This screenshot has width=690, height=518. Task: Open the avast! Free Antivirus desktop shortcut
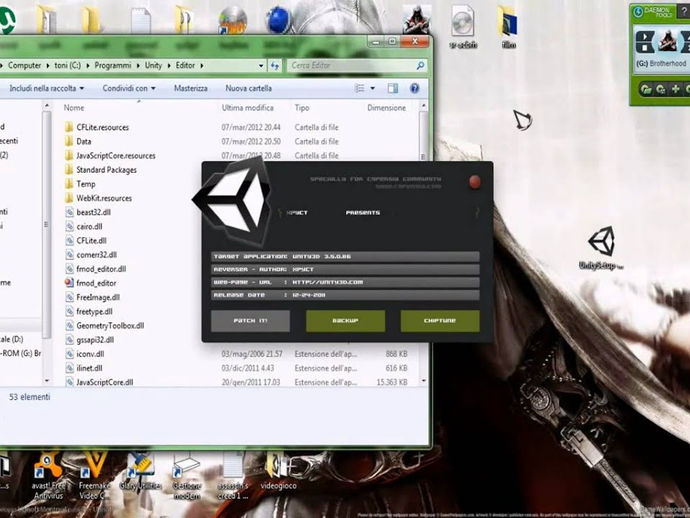coord(48,477)
